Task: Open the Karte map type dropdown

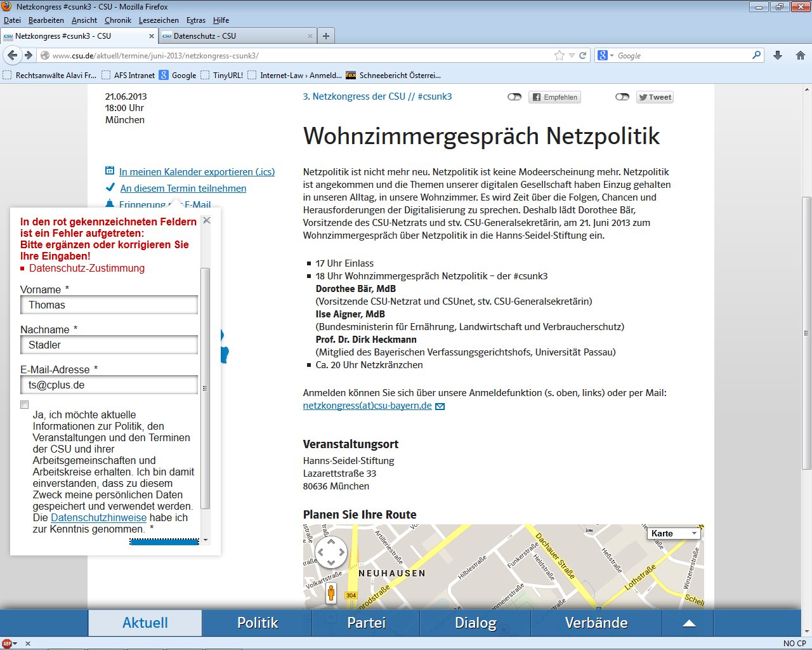Action: pyautogui.click(x=673, y=533)
